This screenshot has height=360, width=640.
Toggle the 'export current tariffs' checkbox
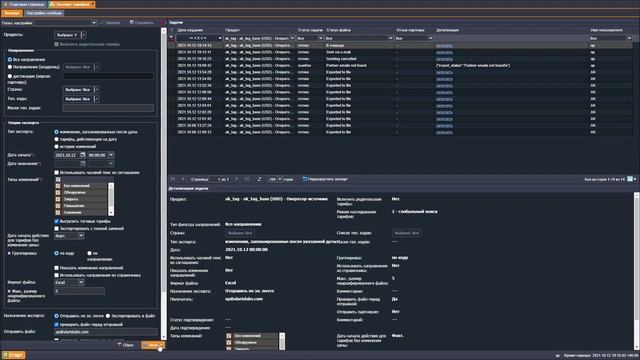click(56, 221)
